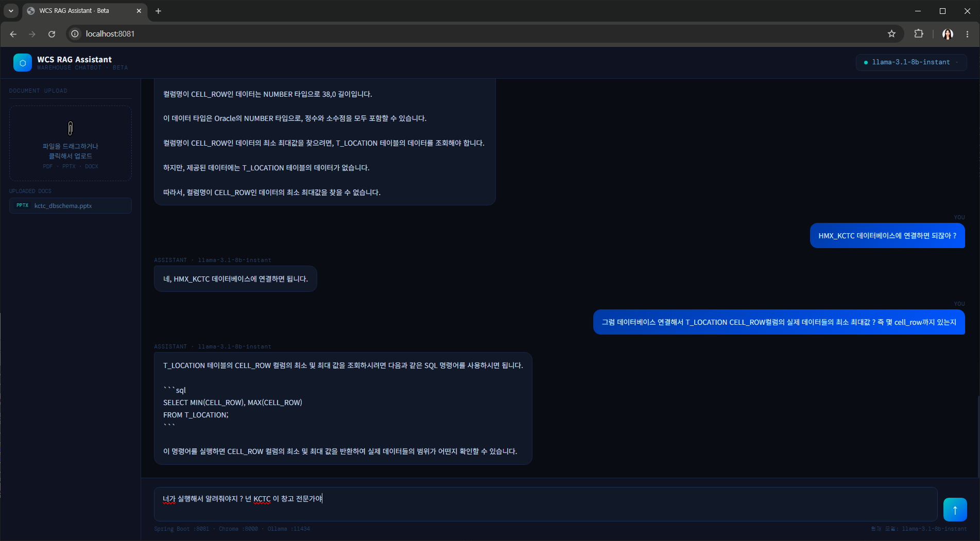Click the line starting '따라서, 컬럼명이 CELL_ROW인'
Viewport: 980px width, 541px height.
(272, 193)
